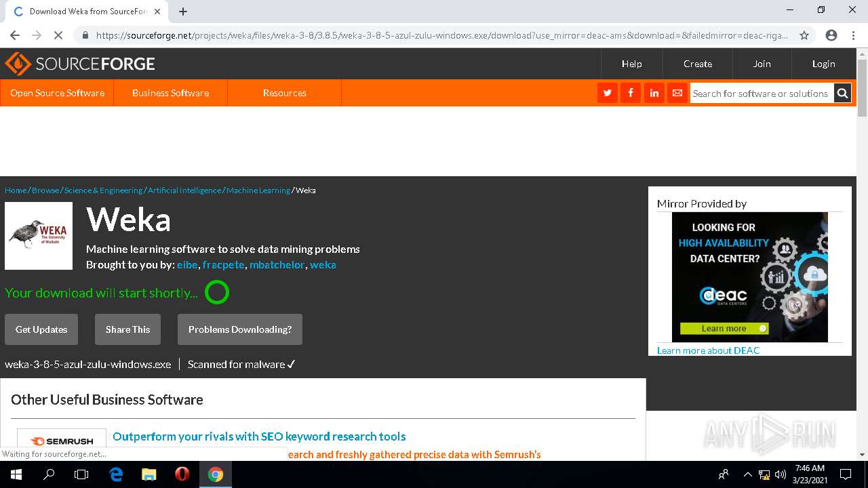Open a new browser tab
This screenshot has width=868, height=488.
(183, 12)
